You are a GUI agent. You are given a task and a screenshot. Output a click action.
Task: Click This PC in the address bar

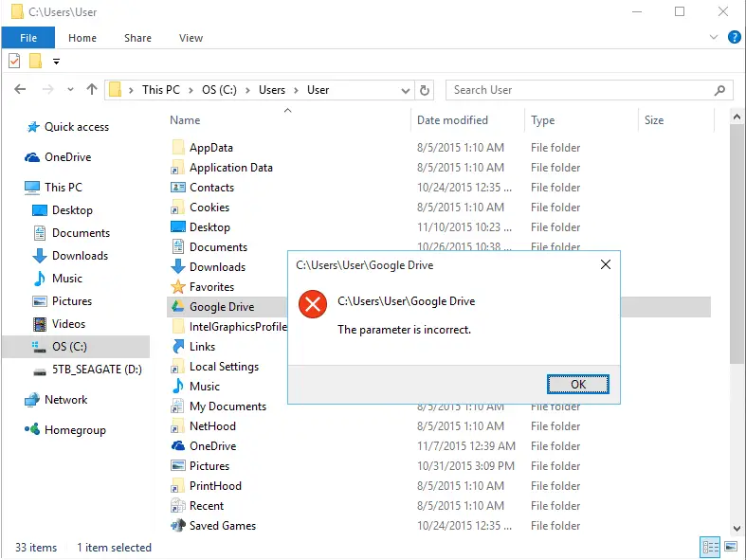(x=161, y=90)
